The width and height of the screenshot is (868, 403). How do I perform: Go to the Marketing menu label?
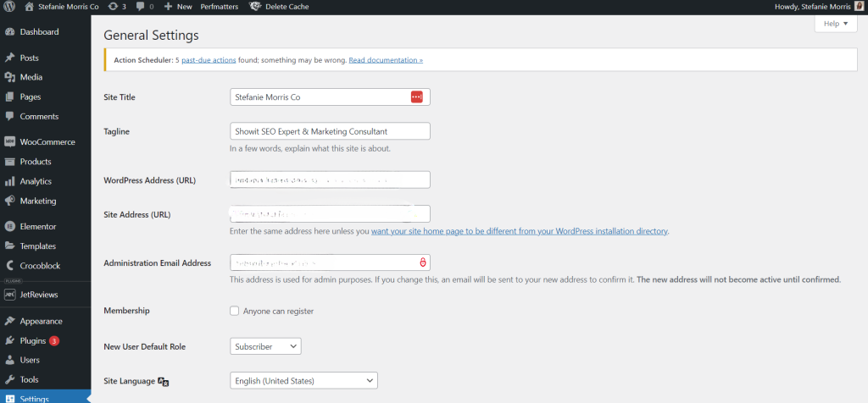pyautogui.click(x=38, y=201)
